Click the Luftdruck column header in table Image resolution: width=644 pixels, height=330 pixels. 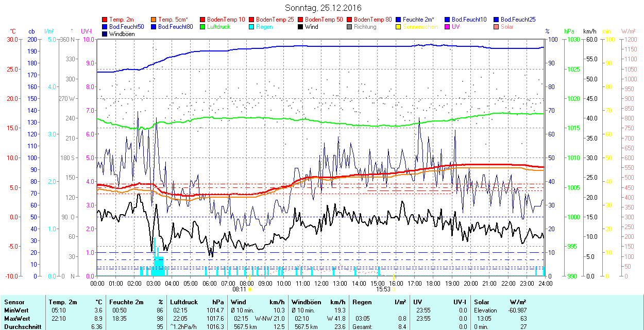183,302
